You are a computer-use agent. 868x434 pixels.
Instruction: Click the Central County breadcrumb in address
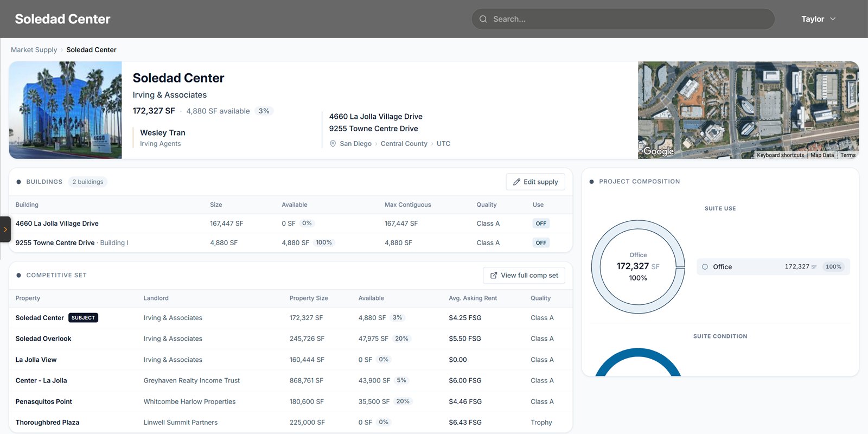[404, 144]
